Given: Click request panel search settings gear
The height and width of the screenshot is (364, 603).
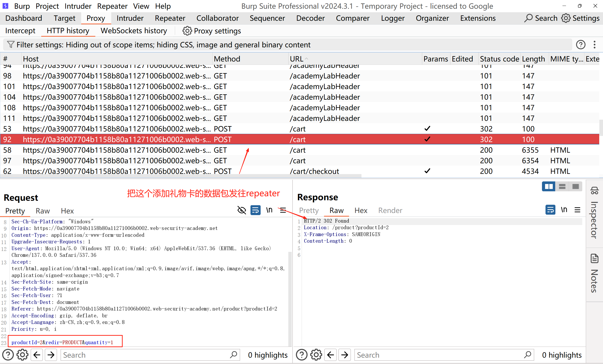Looking at the screenshot, I should 22,355.
